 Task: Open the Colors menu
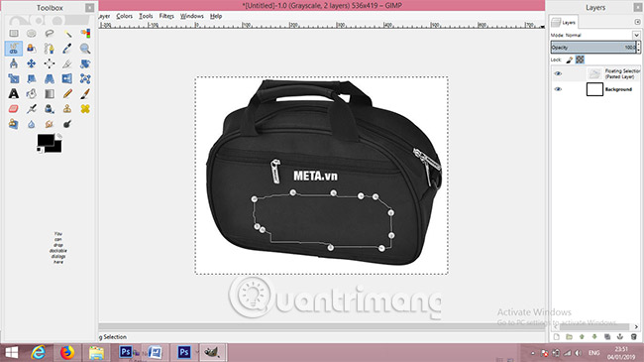[x=124, y=16]
